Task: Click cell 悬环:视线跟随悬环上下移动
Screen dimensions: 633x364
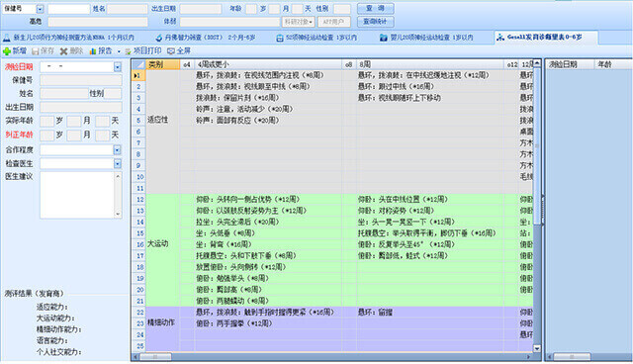Action: 429,98
